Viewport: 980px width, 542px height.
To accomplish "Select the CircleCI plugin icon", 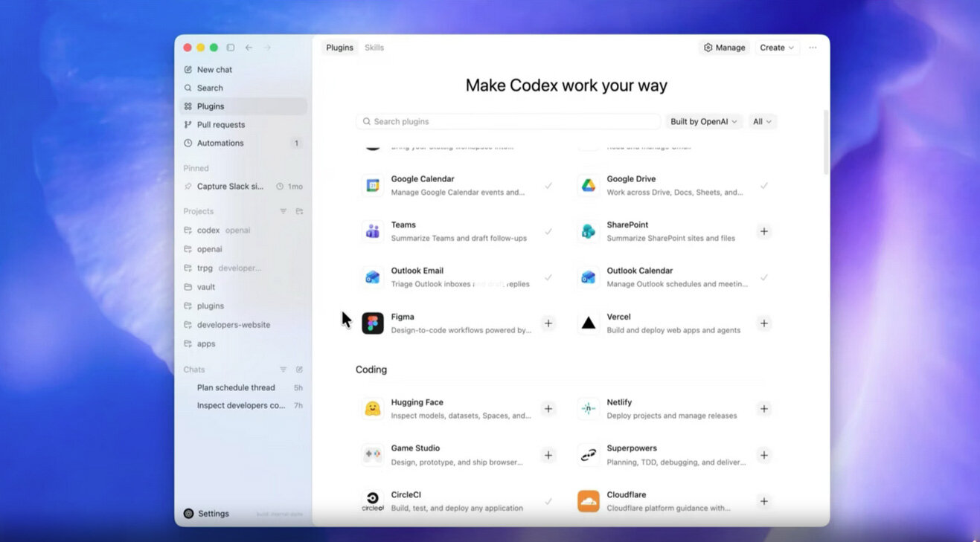I will [373, 500].
